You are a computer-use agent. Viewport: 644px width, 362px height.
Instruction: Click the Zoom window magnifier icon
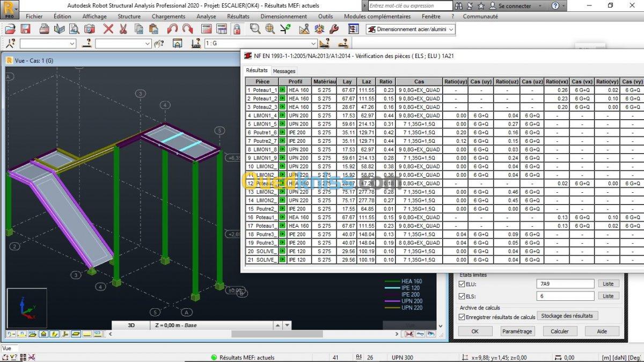pos(255,29)
